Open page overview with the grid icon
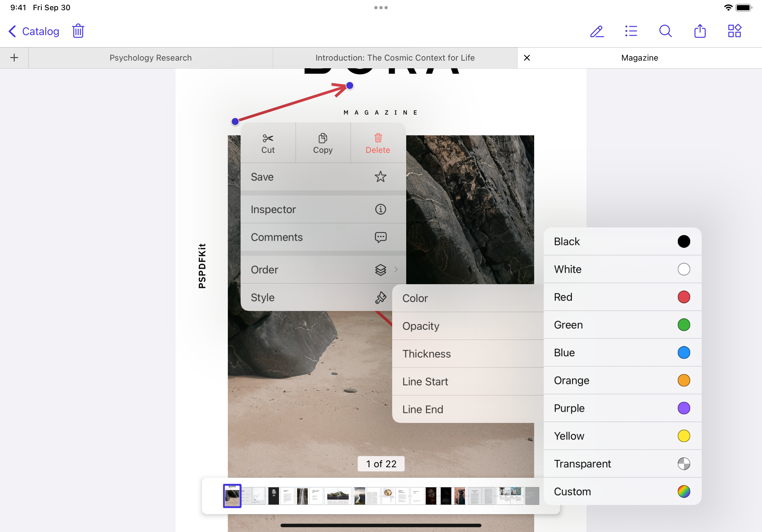Screen dimensions: 762x532 [x=734, y=31]
